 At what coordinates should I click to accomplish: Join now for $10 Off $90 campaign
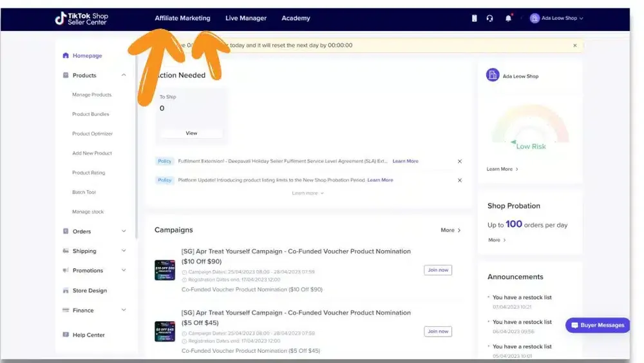pos(438,270)
